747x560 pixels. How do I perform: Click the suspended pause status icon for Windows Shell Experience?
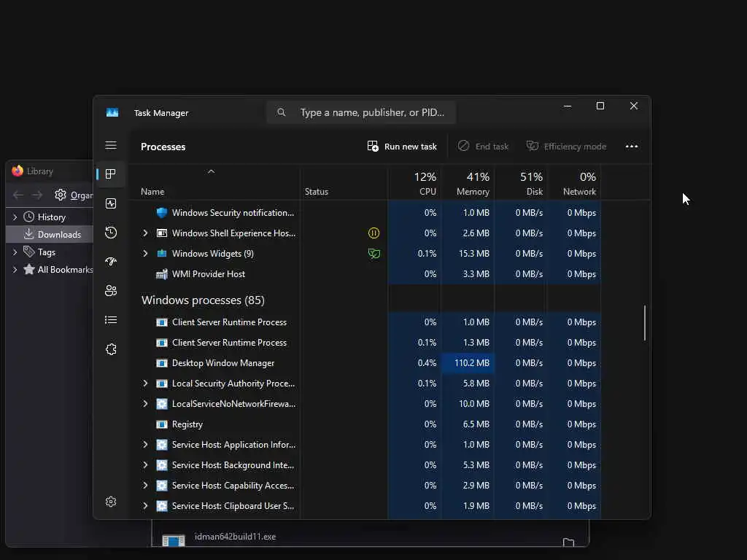pos(374,233)
